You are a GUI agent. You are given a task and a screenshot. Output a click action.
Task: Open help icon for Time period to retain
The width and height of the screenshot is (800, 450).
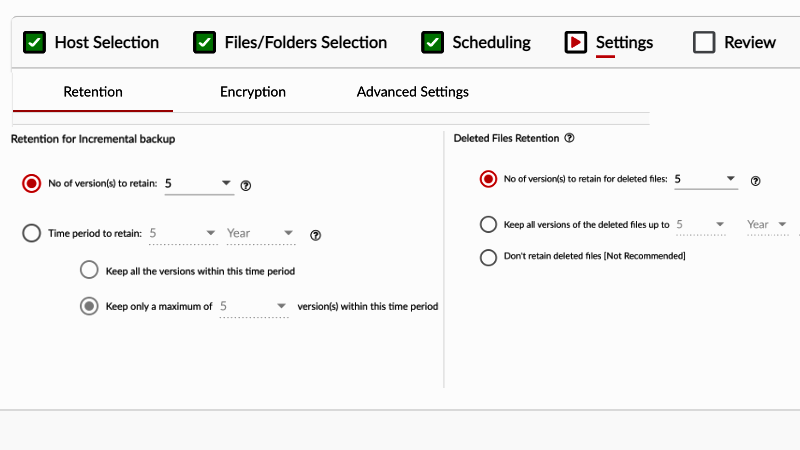click(x=316, y=235)
